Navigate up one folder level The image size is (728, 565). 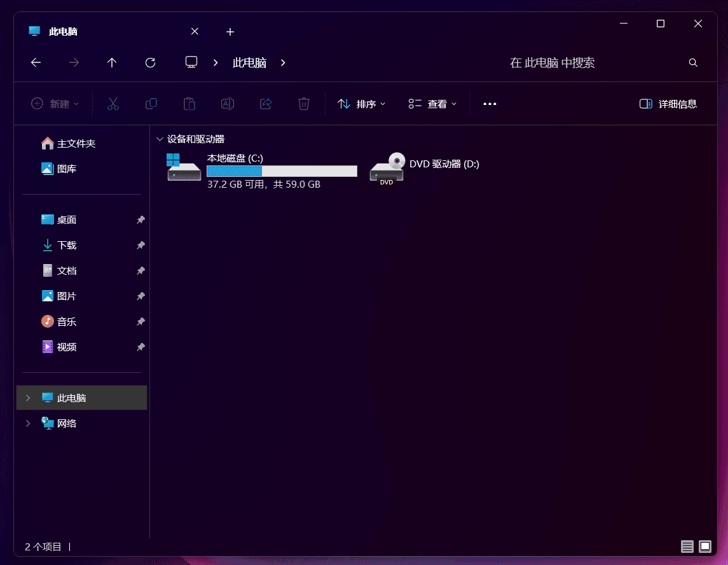point(112,63)
